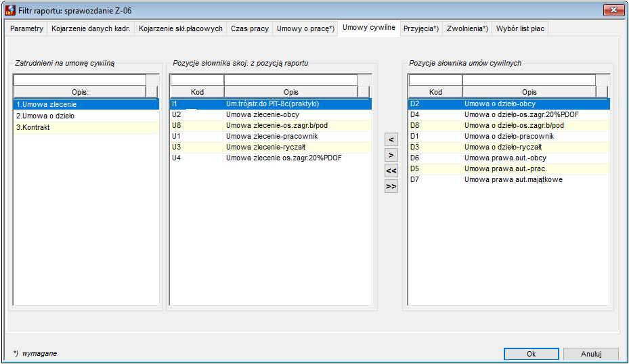Select row D3 Umowa o dzieło-ryczałt
This screenshot has width=629, height=364.
pos(509,147)
